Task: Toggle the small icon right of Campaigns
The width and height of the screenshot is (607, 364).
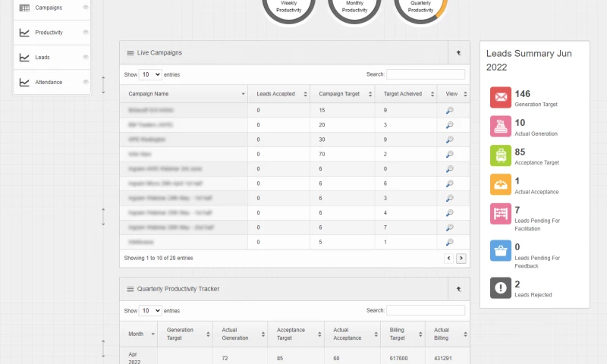Action: pyautogui.click(x=86, y=8)
